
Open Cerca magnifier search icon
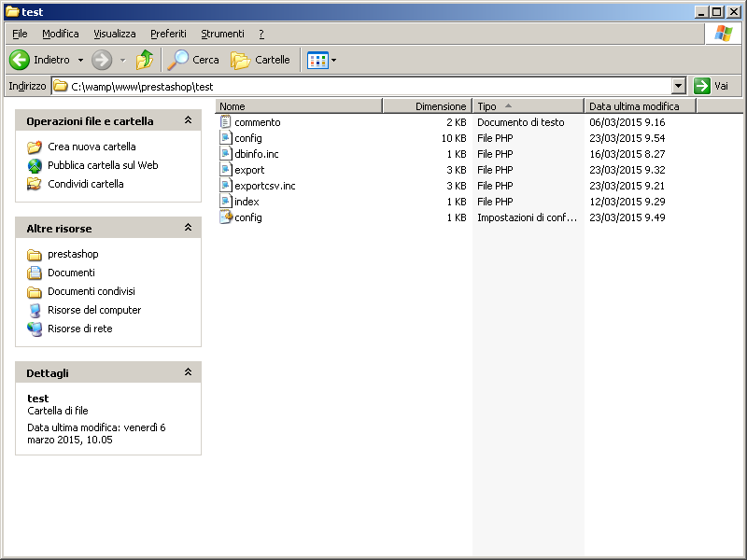(177, 60)
